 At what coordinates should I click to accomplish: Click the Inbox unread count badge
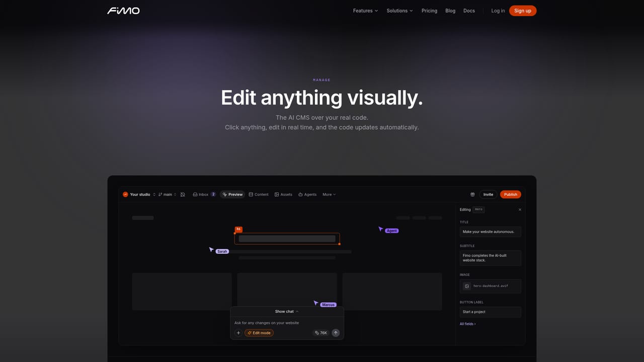point(213,195)
